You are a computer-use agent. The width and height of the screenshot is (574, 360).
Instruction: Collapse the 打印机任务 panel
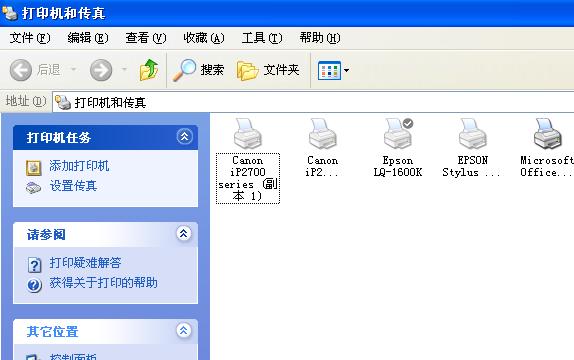[184, 137]
